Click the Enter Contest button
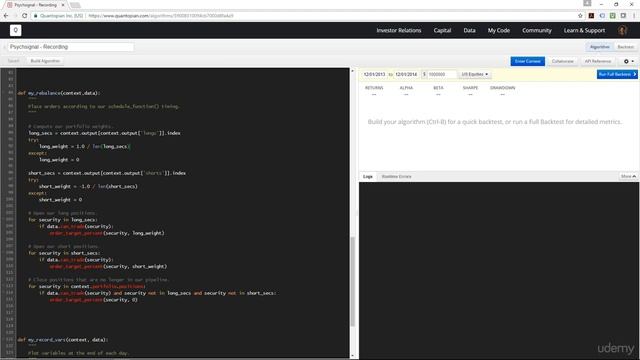Viewport: 640px width, 360px height. 527,61
